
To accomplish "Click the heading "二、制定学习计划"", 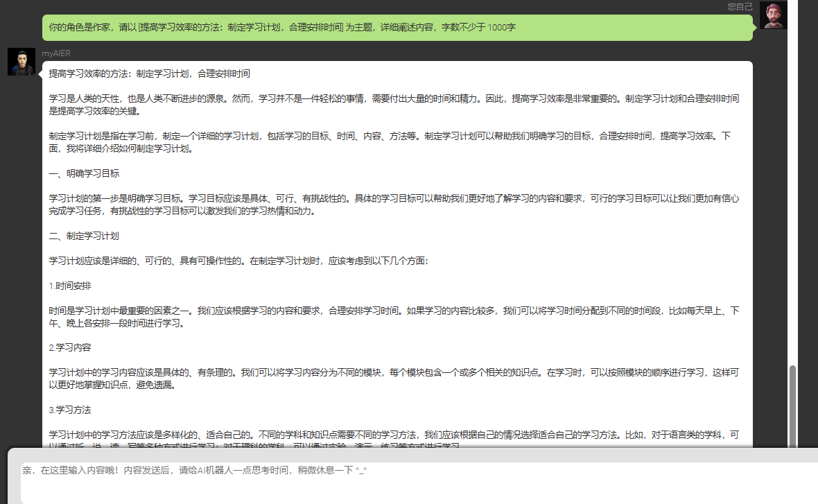I will [x=84, y=236].
